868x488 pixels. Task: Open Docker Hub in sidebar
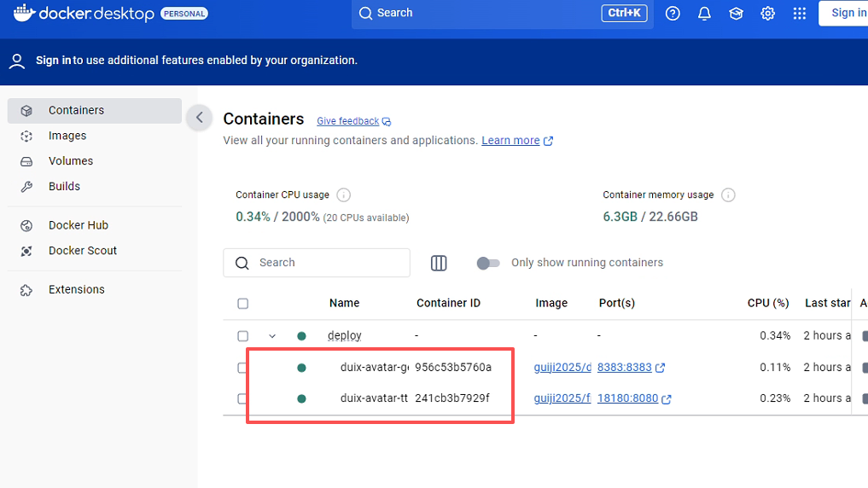(x=95, y=225)
